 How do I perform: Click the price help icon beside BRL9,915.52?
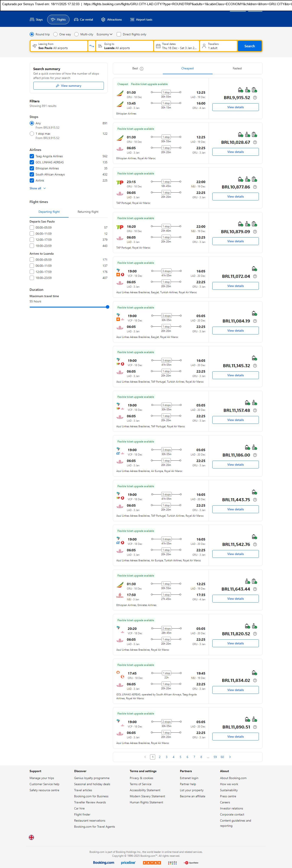tap(255, 98)
